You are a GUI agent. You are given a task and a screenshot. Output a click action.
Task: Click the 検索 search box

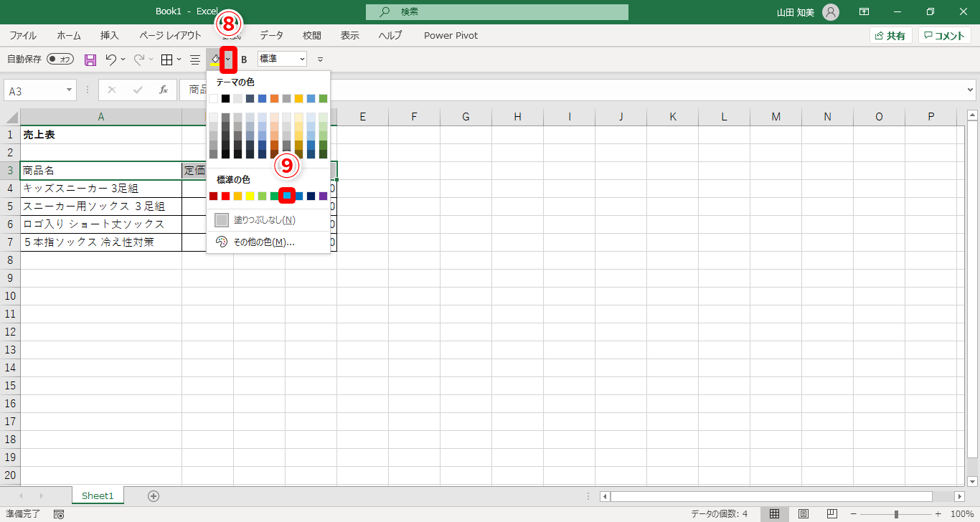pyautogui.click(x=496, y=12)
